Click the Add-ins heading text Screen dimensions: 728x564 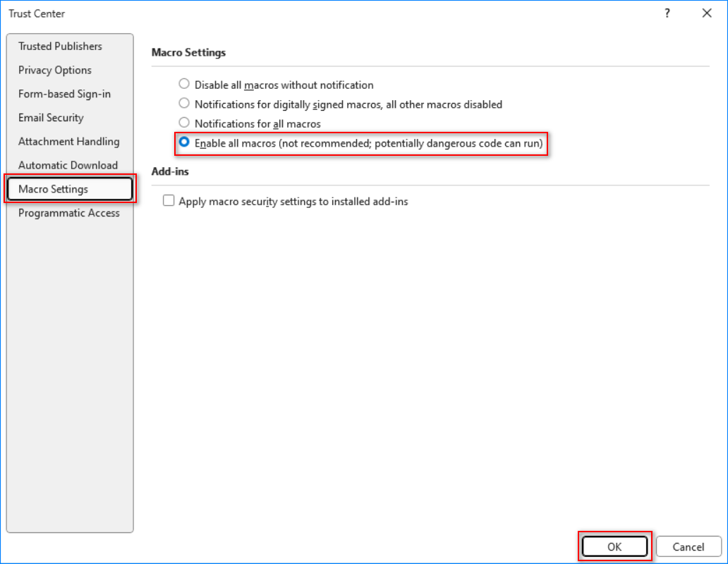[x=170, y=171]
